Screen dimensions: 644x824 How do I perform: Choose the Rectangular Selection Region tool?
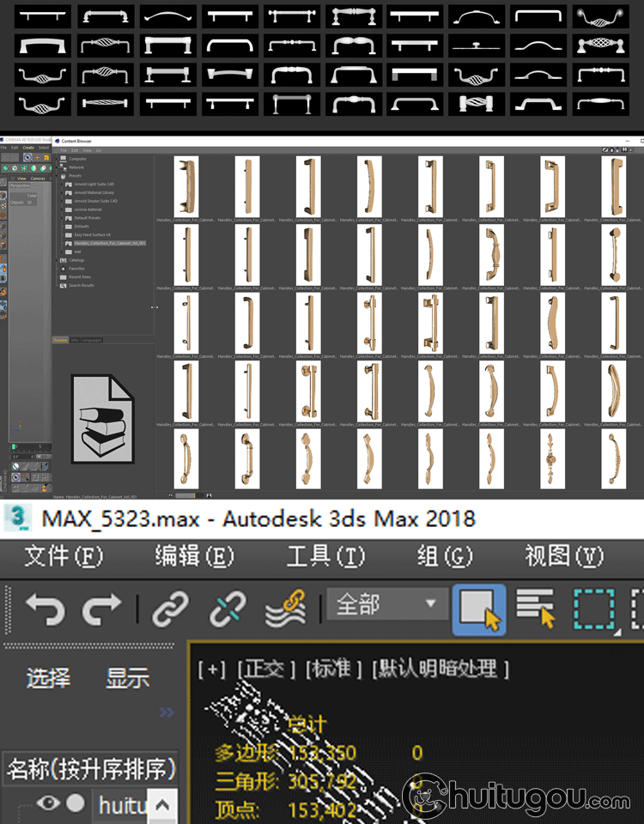[x=594, y=609]
